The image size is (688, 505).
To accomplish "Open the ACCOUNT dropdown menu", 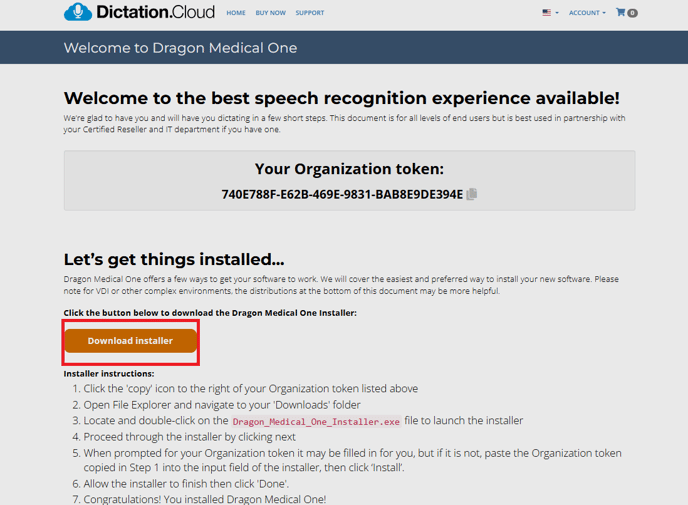I will [586, 13].
